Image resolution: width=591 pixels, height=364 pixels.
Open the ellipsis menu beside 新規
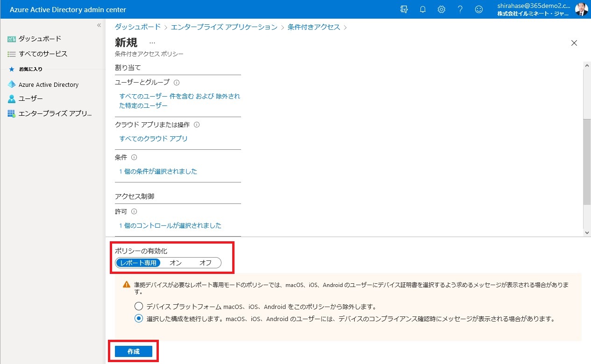(152, 43)
